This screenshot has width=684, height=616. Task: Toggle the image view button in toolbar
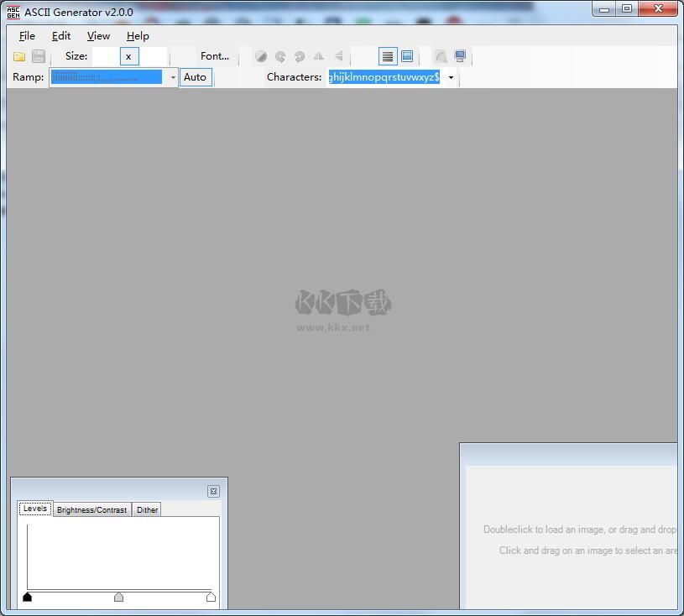[x=407, y=56]
